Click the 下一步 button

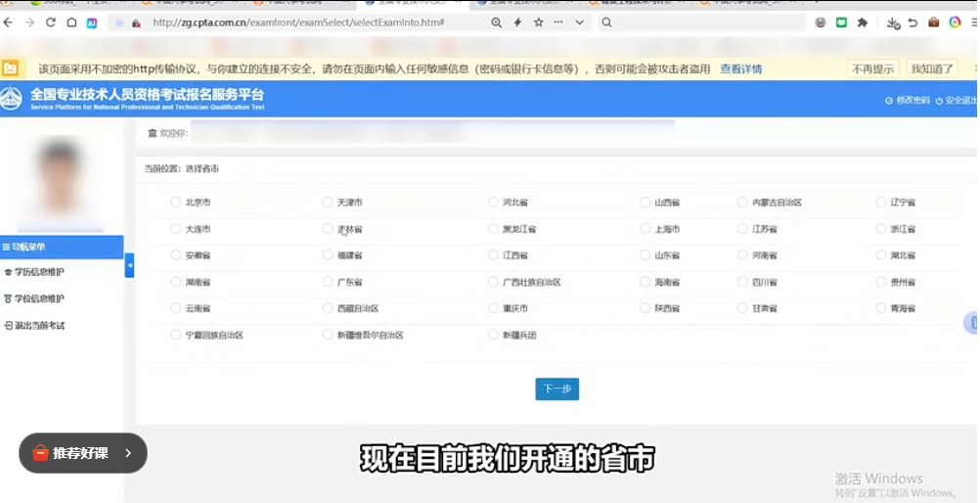pyautogui.click(x=557, y=389)
